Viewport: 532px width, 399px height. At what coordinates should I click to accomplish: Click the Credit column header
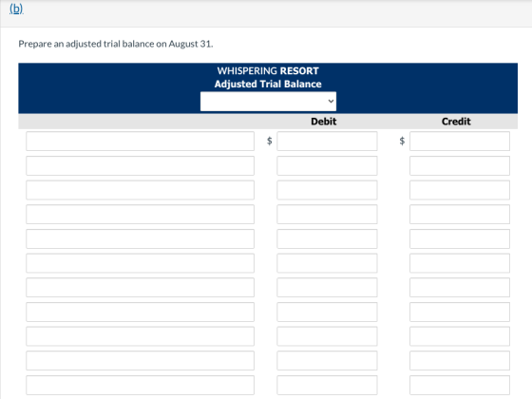click(456, 122)
